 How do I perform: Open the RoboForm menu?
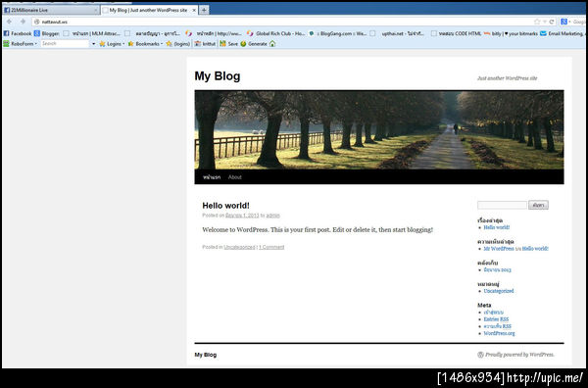(x=21, y=44)
